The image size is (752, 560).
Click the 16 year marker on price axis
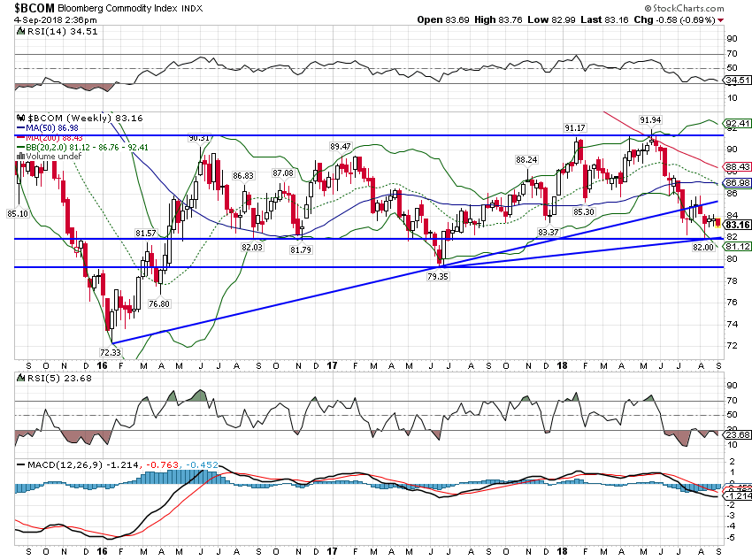tap(102, 365)
